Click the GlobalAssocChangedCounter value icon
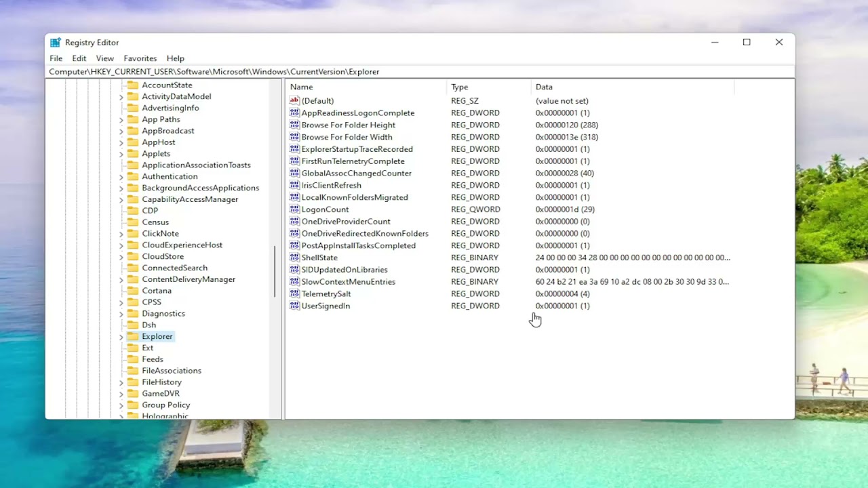Image resolution: width=868 pixels, height=488 pixels. [x=294, y=174]
